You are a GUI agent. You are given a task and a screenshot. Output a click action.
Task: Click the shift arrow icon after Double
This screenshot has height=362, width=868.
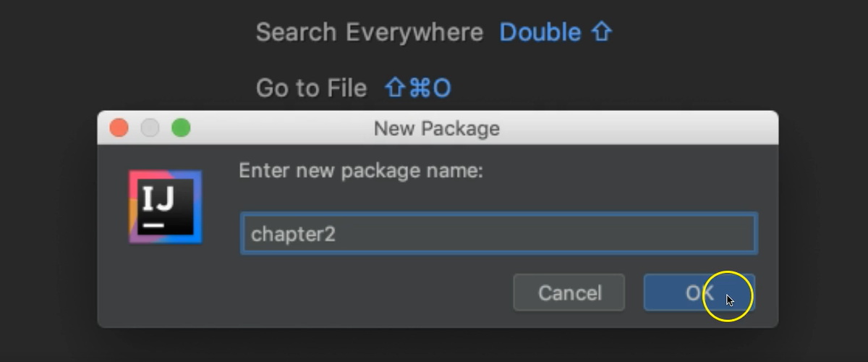pyautogui.click(x=601, y=32)
